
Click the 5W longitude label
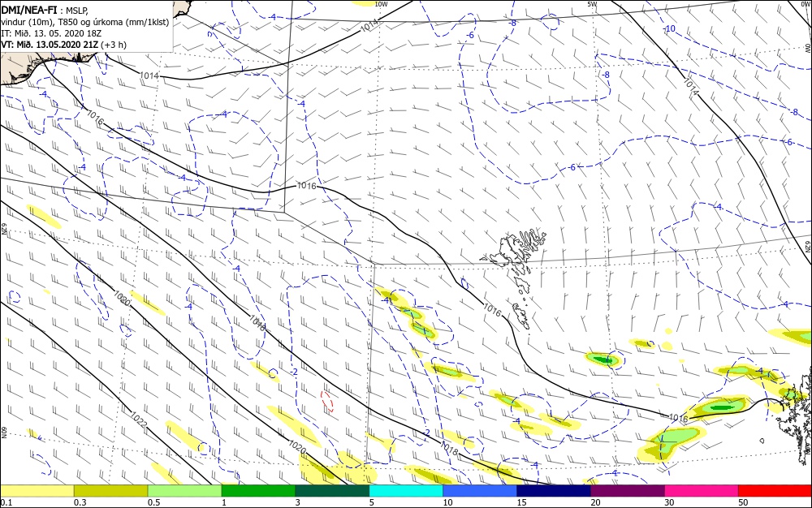[592, 4]
